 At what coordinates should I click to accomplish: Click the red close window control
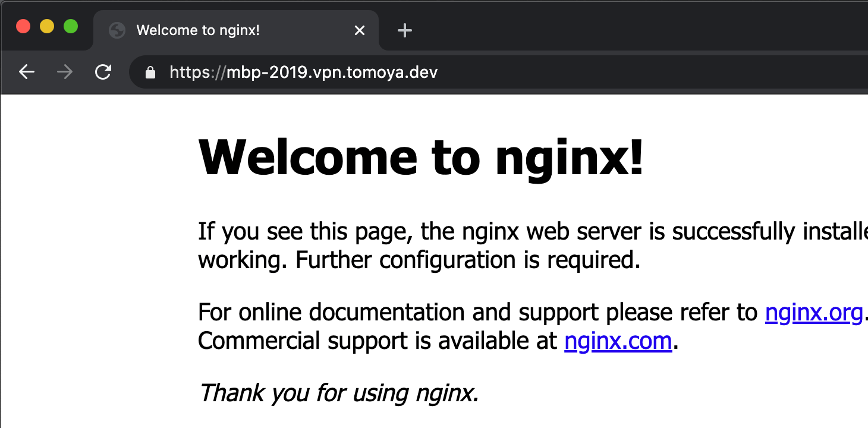pos(23,26)
